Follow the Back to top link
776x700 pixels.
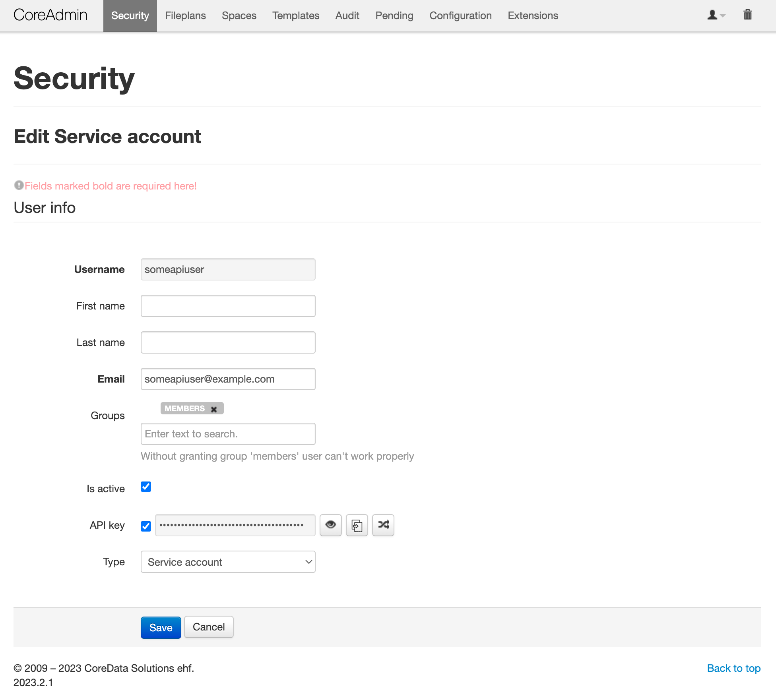click(733, 668)
